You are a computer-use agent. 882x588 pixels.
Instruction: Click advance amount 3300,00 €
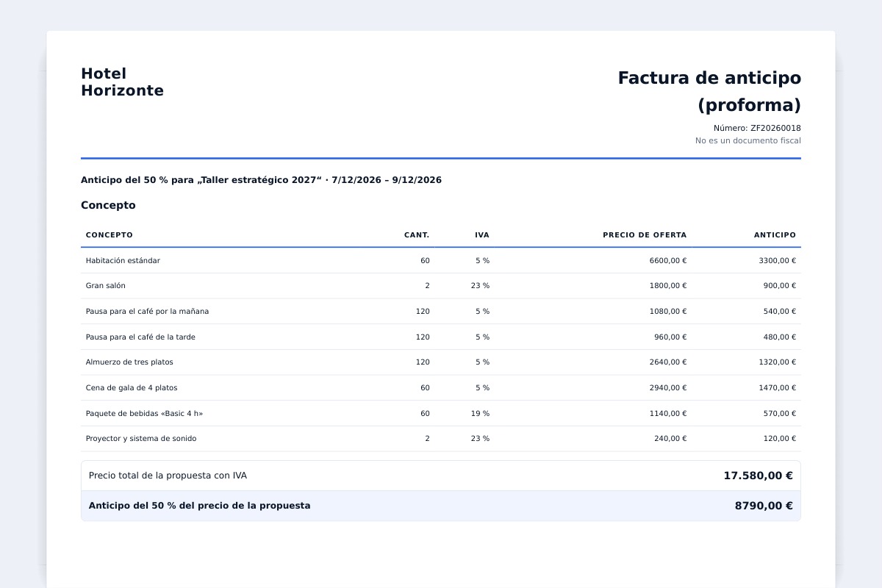[777, 261]
